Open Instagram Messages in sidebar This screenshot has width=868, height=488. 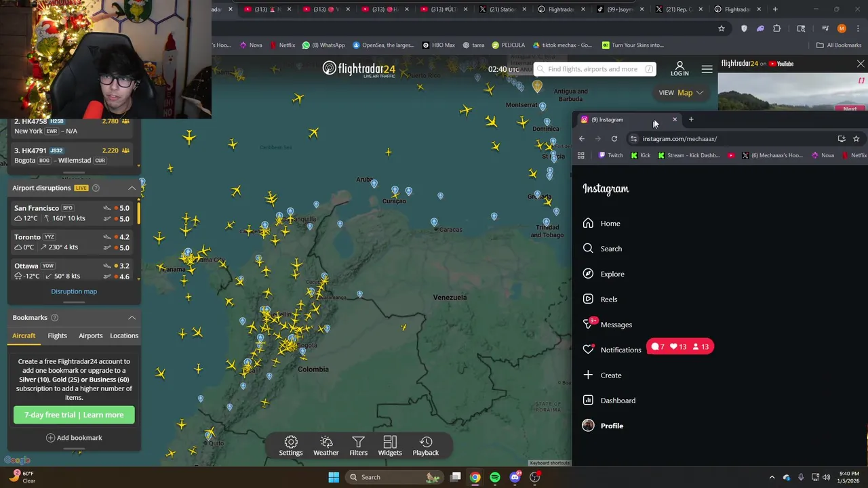coord(607,325)
